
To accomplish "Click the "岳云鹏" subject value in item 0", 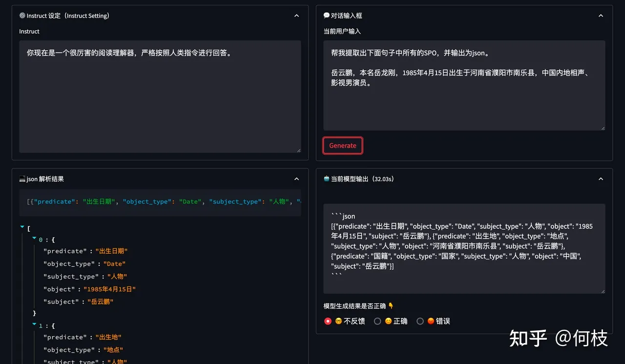I will click(x=101, y=302).
